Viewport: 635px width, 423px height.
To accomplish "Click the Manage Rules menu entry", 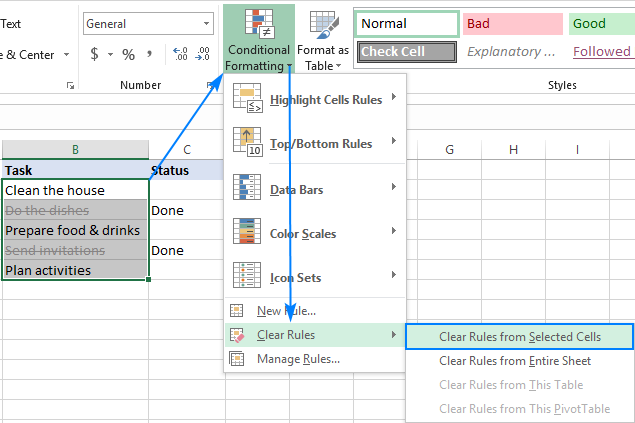I will (x=297, y=359).
